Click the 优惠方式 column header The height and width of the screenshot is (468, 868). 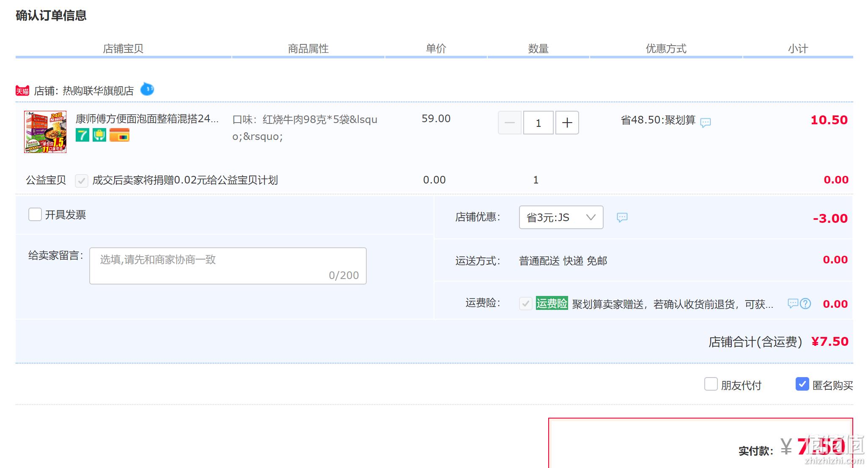(x=666, y=49)
